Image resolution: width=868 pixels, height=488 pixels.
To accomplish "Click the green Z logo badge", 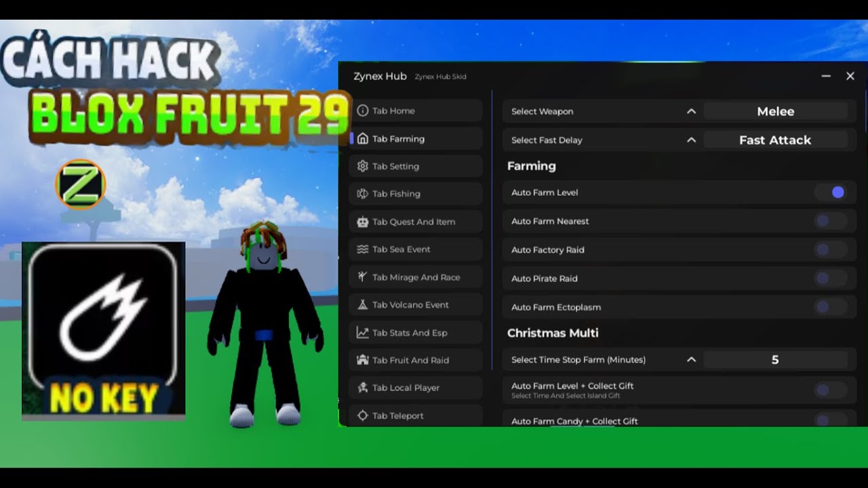I will click(x=81, y=184).
